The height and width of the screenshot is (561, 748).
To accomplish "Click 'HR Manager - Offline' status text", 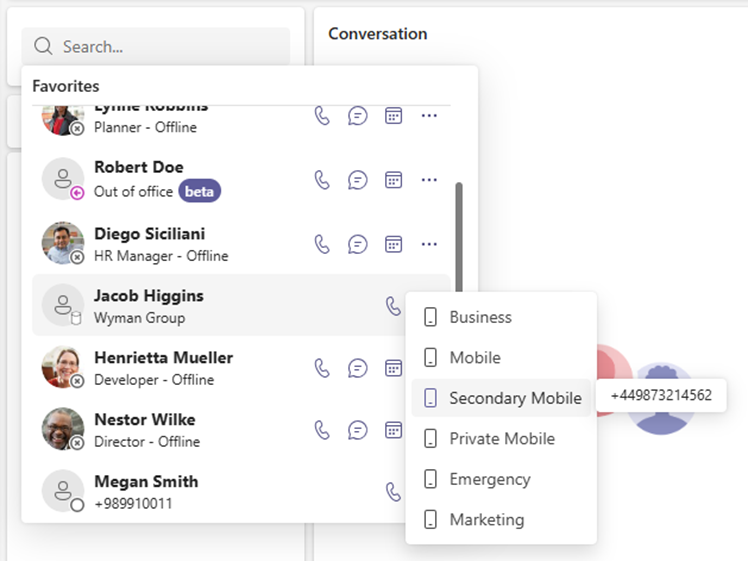I will tap(161, 256).
